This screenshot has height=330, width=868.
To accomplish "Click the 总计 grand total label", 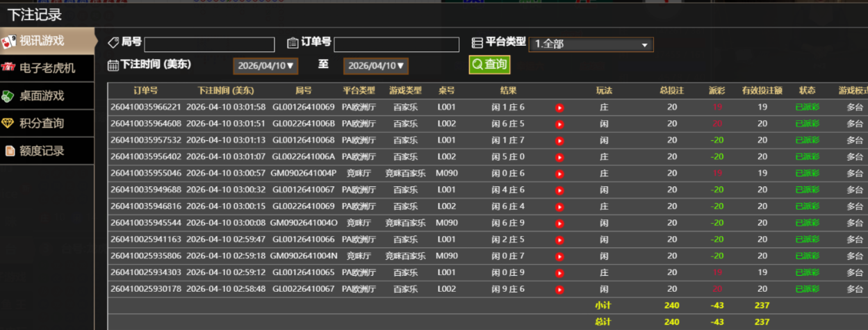I will pyautogui.click(x=602, y=322).
